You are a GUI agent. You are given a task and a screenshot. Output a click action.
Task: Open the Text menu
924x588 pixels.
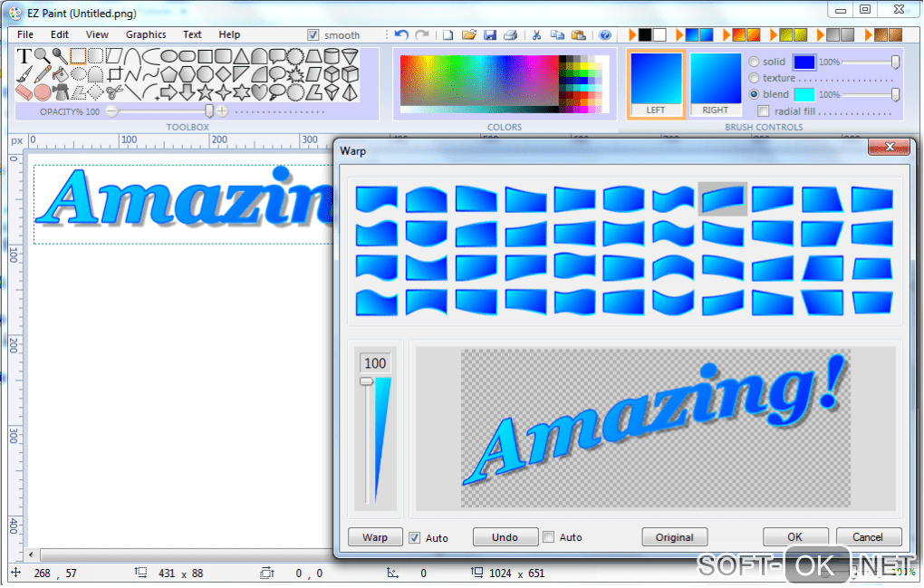point(192,34)
